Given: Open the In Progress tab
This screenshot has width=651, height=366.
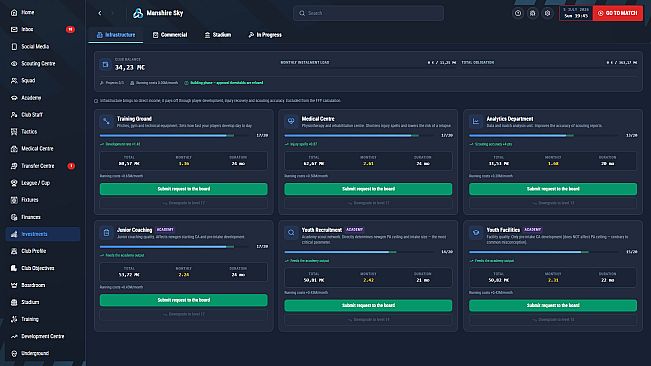Looking at the screenshot, I should click(265, 35).
